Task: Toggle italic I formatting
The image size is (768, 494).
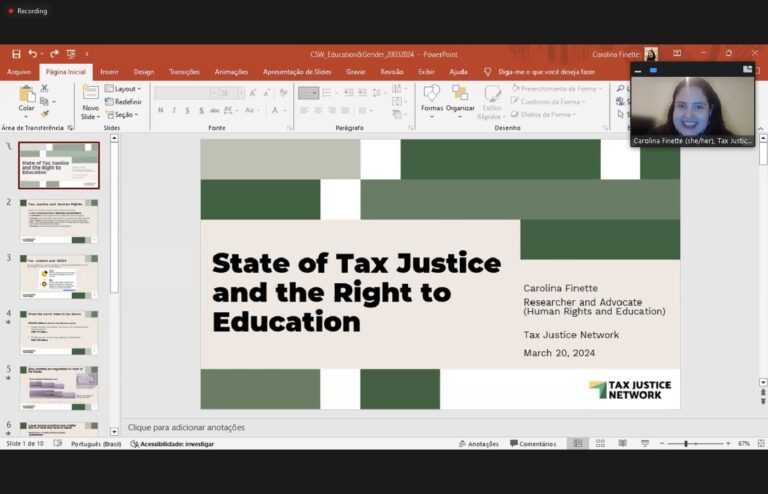Action: click(x=174, y=111)
